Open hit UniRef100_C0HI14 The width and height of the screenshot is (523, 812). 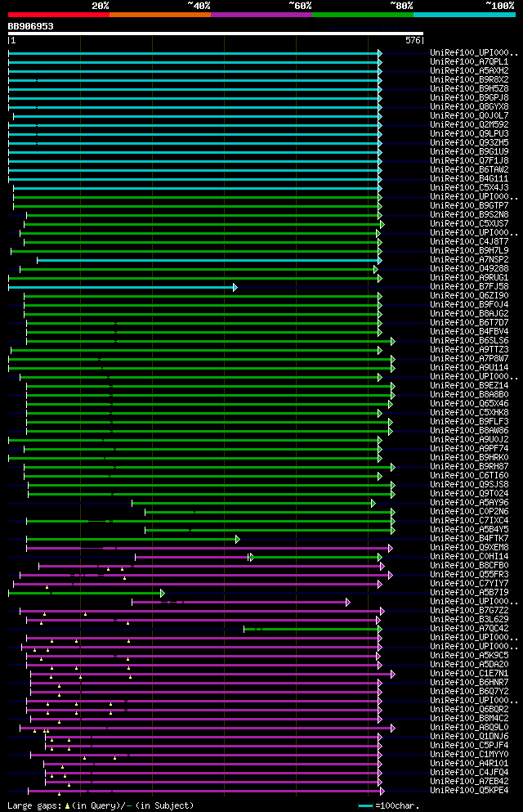469,556
